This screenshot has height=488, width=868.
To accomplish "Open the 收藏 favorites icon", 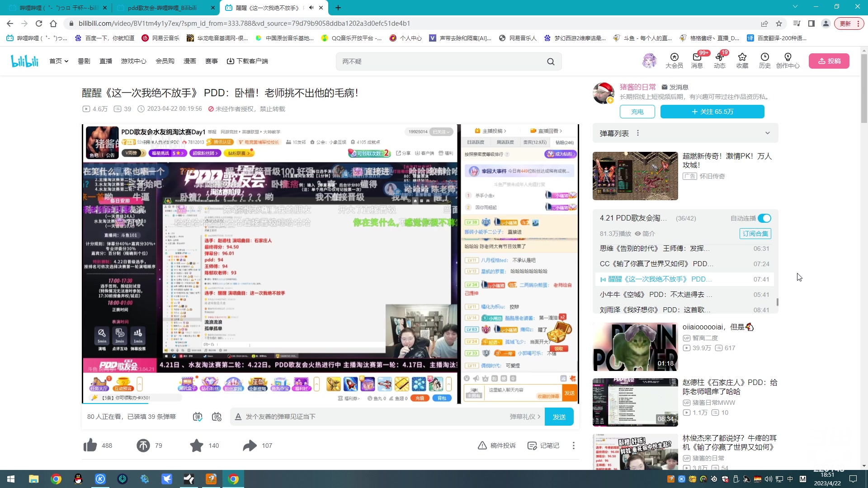I will point(742,61).
